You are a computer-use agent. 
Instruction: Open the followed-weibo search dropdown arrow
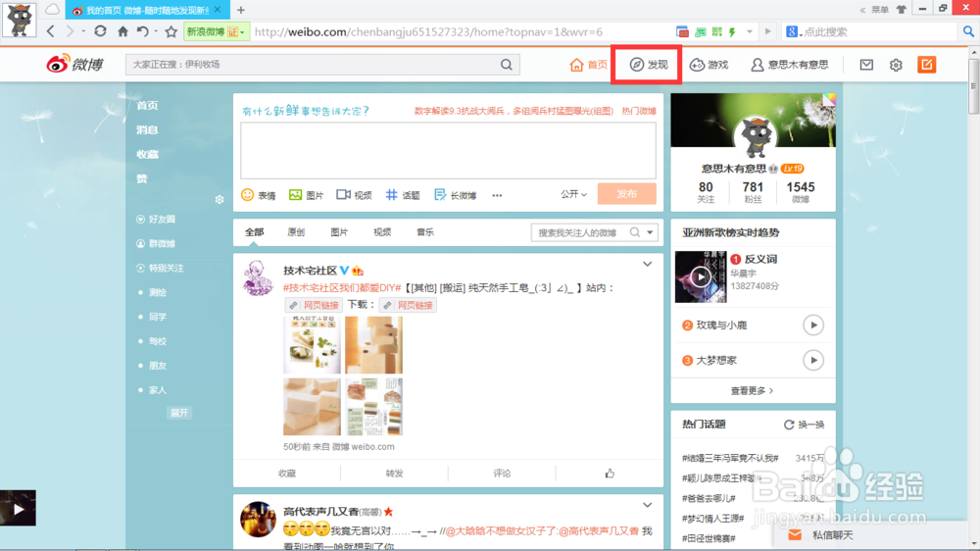[x=650, y=232]
